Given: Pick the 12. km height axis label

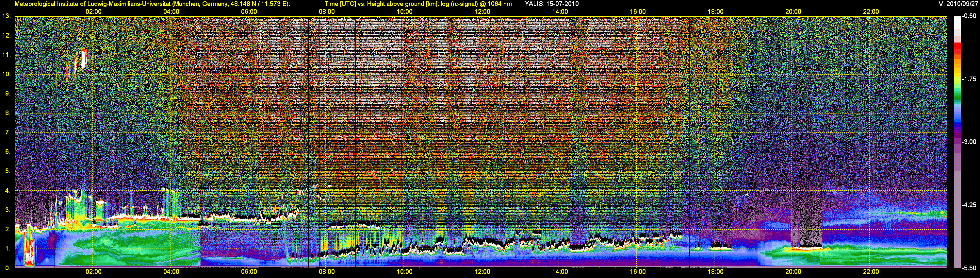Looking at the screenshot, I should [x=6, y=35].
